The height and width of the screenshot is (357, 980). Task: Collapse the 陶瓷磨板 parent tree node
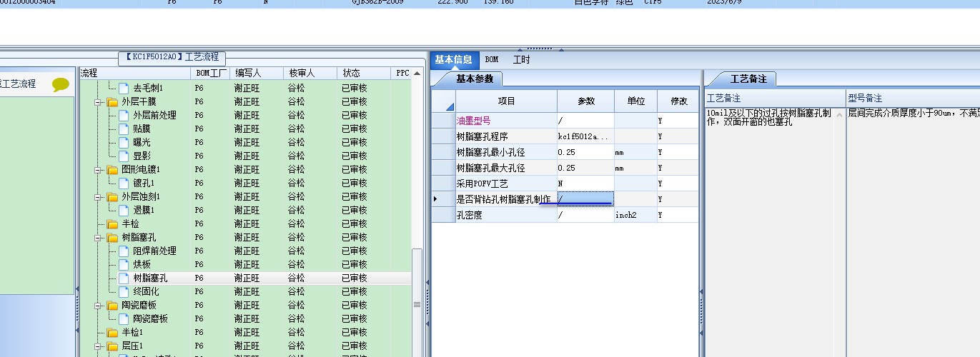click(x=99, y=305)
